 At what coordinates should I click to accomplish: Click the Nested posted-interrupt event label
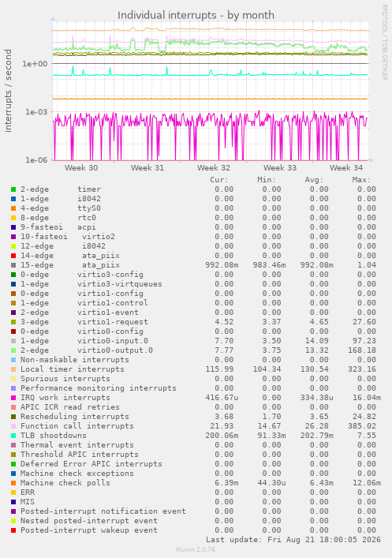pos(89,521)
